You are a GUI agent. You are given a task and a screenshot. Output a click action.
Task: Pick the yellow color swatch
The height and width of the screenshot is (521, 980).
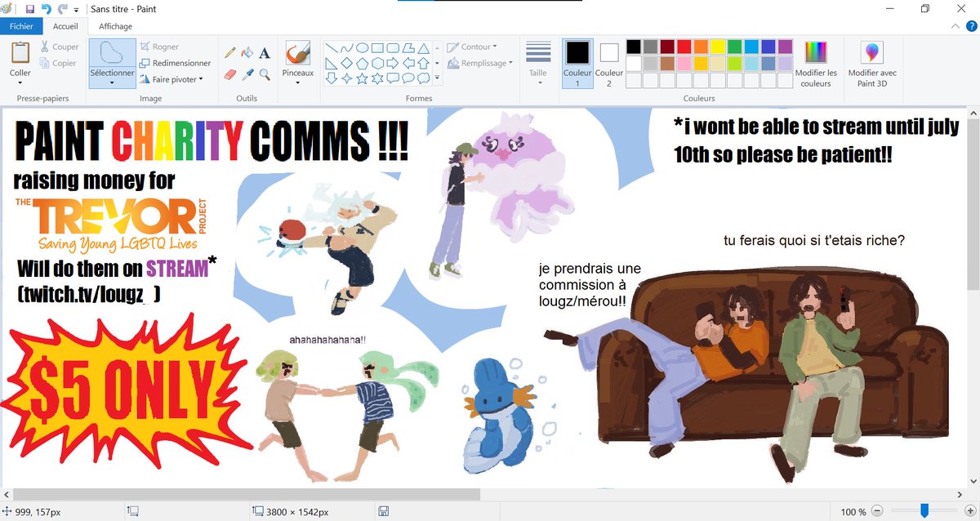pos(717,47)
